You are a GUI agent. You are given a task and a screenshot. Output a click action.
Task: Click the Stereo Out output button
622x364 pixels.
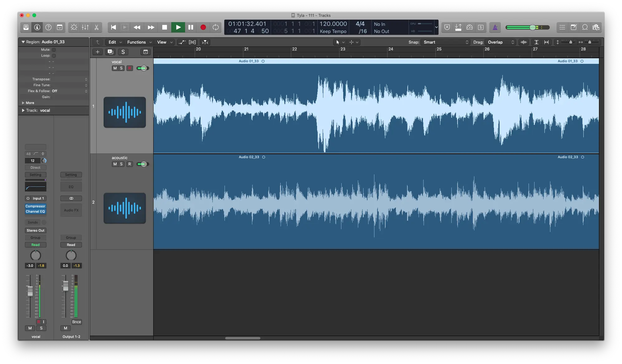[x=36, y=230]
